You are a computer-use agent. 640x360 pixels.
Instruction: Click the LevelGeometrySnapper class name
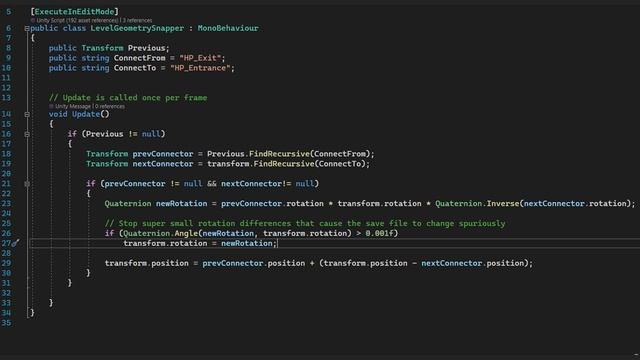point(137,28)
